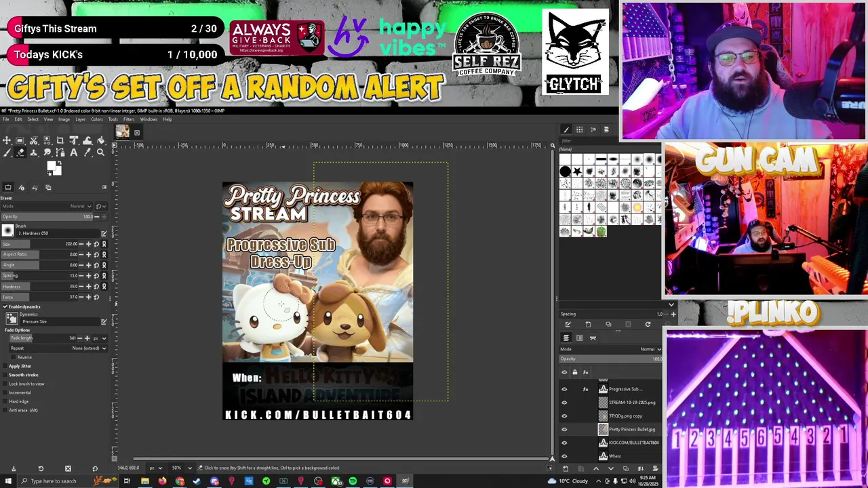Image resolution: width=868 pixels, height=488 pixels.
Task: Open the Paths tab icon
Action: coord(593,338)
